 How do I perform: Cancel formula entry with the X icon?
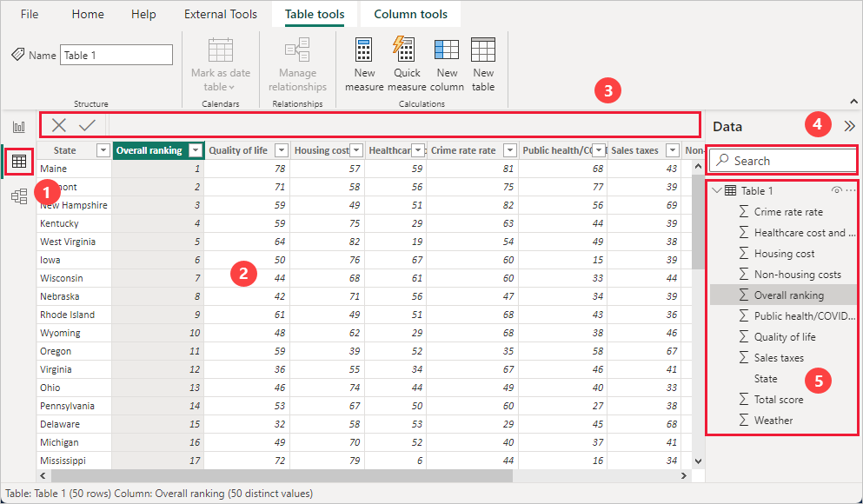click(x=57, y=124)
